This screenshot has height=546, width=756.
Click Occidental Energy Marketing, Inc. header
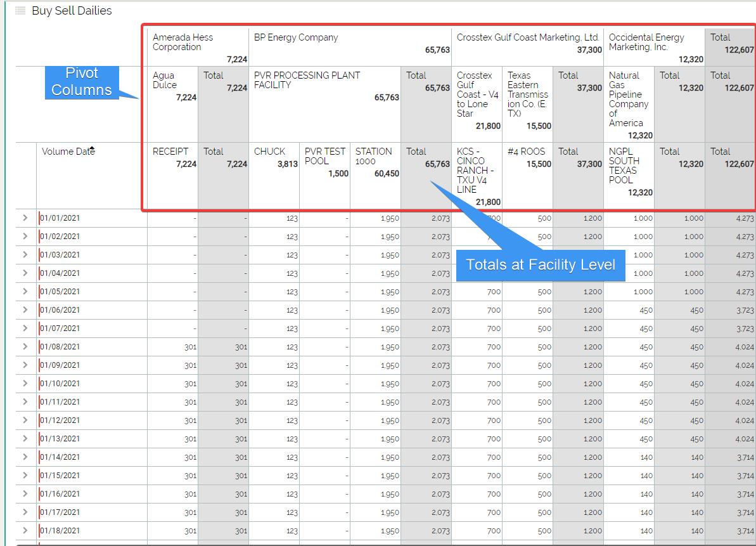click(646, 42)
